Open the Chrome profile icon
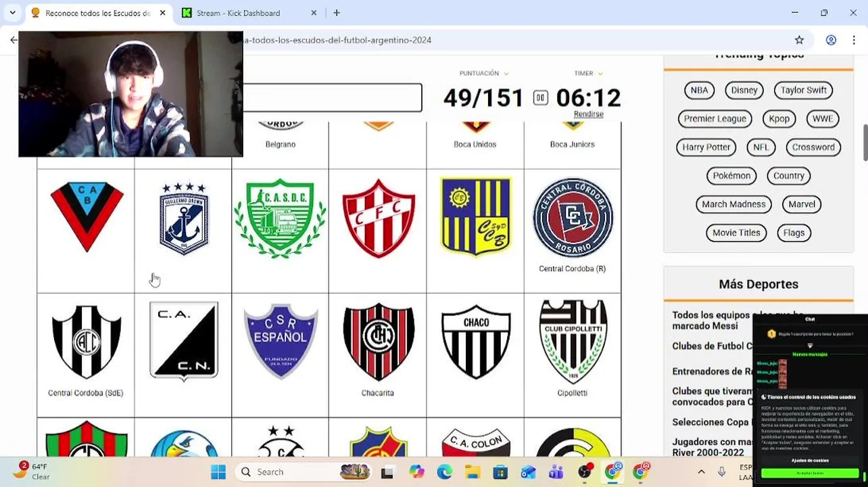 click(x=831, y=40)
